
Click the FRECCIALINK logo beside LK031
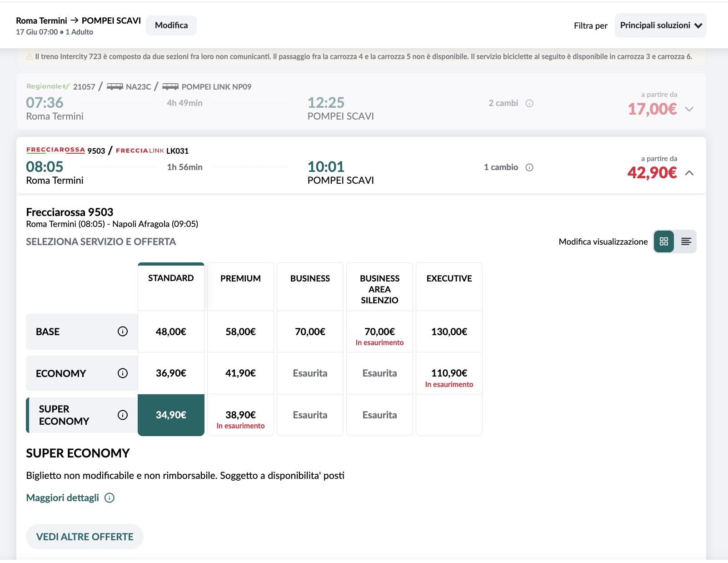pos(140,151)
